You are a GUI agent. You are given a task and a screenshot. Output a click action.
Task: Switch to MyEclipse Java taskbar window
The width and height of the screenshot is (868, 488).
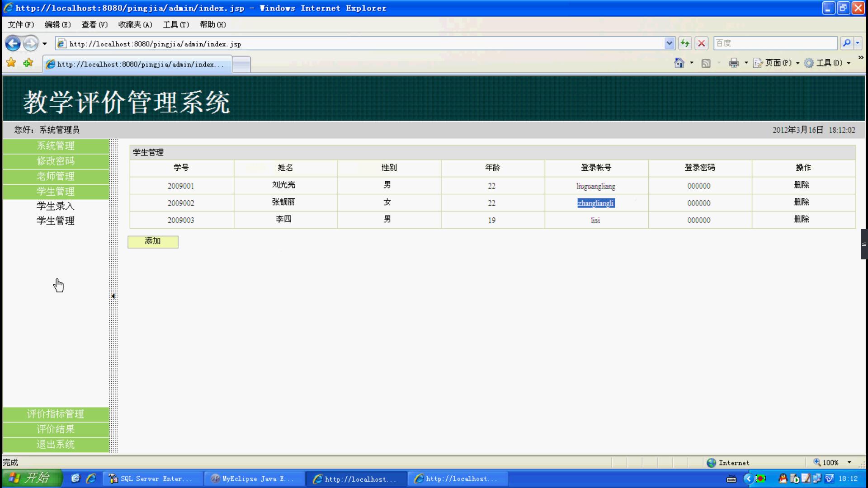click(254, 479)
